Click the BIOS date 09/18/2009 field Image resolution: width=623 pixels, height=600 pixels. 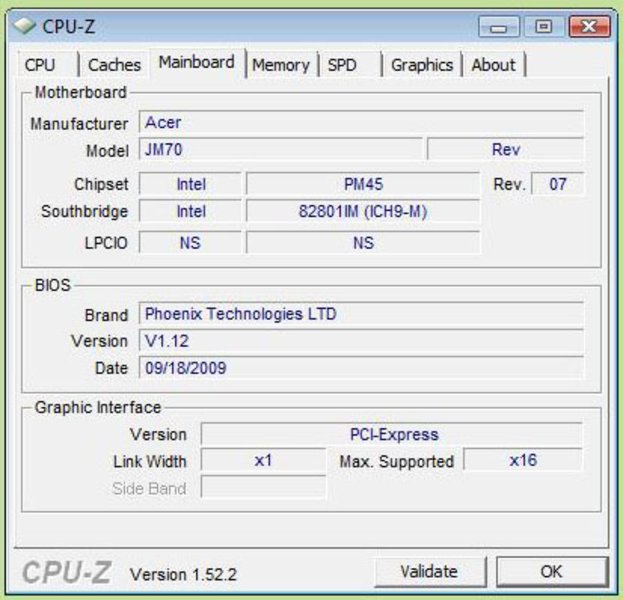pos(361,368)
